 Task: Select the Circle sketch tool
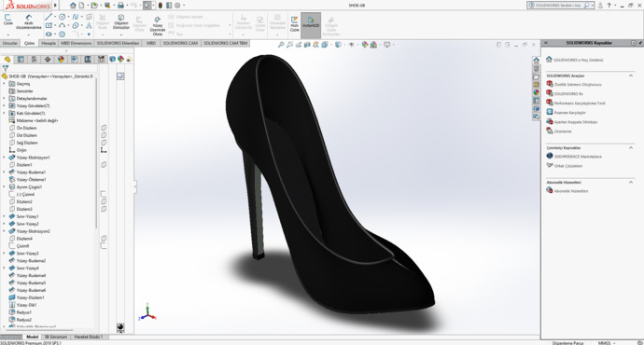coord(62,17)
